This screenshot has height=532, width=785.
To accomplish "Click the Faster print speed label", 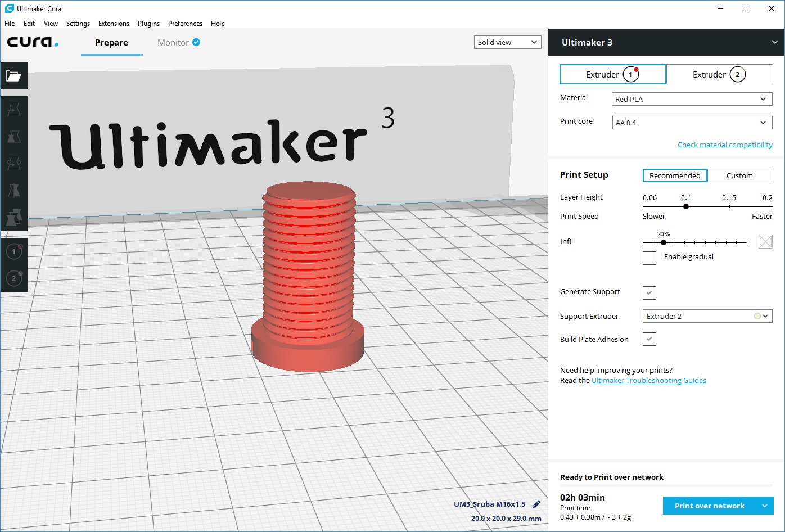I will (x=762, y=216).
